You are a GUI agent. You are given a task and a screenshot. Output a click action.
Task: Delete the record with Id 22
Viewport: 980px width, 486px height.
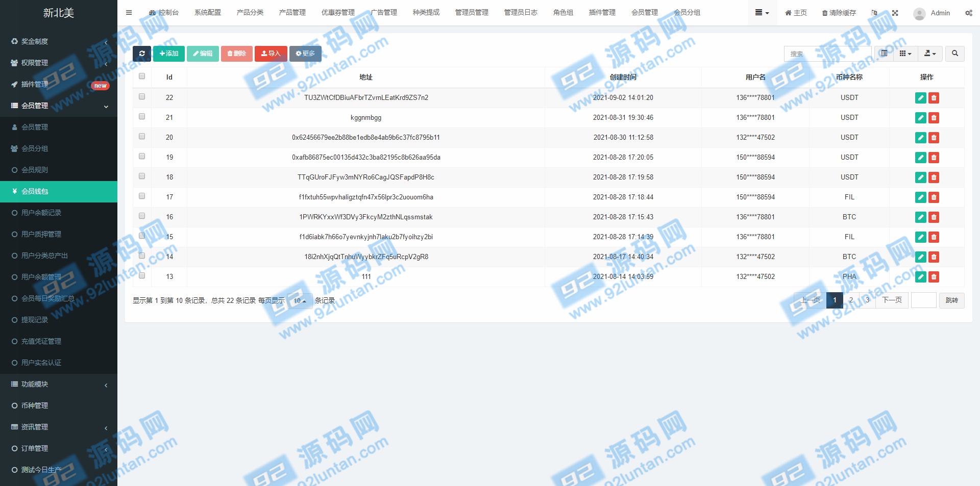click(x=934, y=98)
